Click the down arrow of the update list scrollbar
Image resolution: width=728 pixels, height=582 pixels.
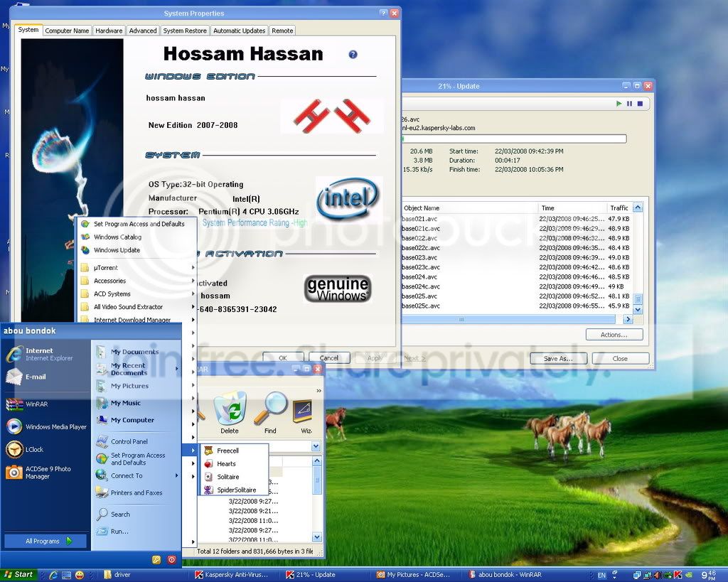[x=638, y=310]
